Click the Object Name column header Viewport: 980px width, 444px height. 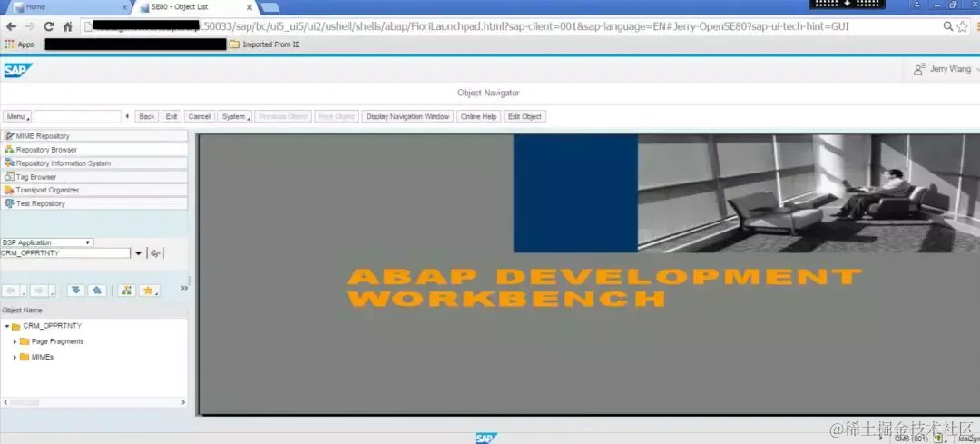[93, 311]
